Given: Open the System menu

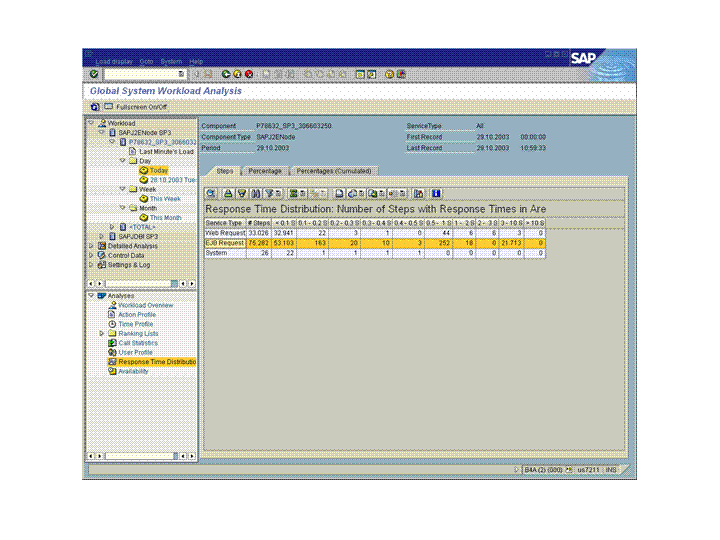Looking at the screenshot, I should point(172,62).
